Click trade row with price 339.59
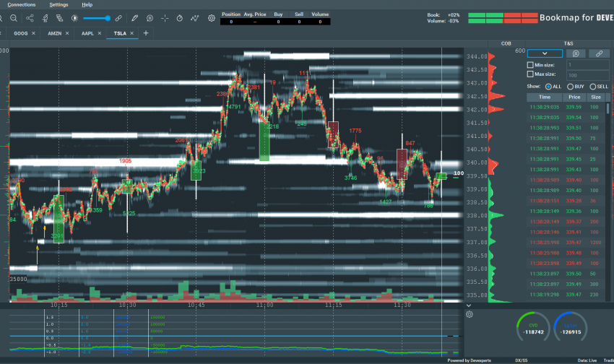 coord(566,107)
